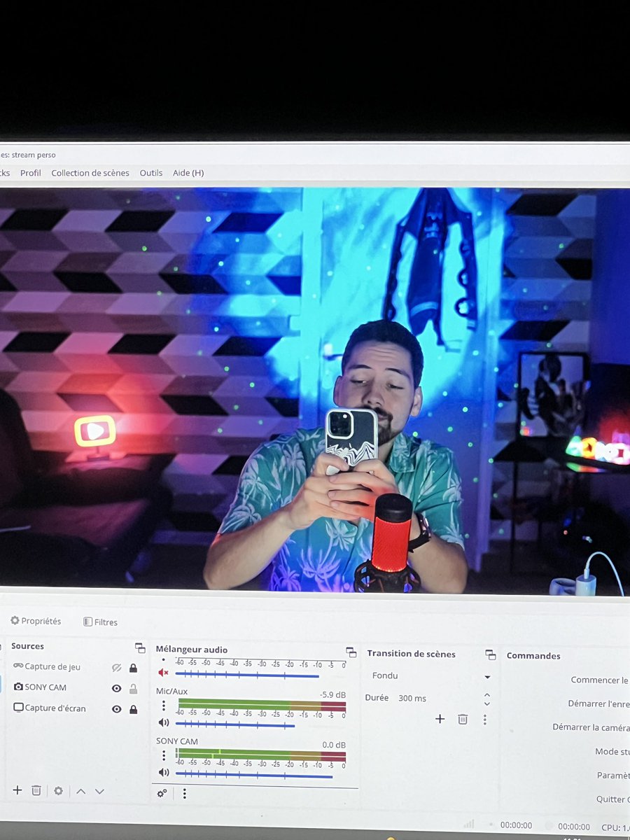The height and width of the screenshot is (840, 630).
Task: Unlock the Capture de jeu source
Action: pyautogui.click(x=133, y=668)
